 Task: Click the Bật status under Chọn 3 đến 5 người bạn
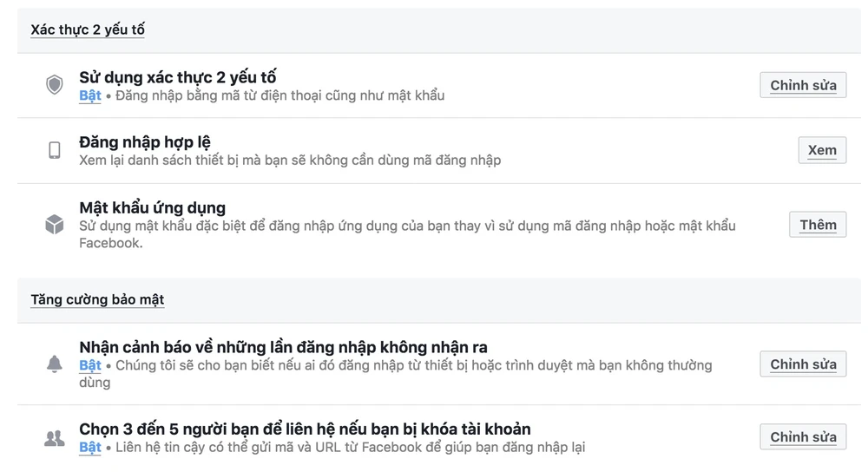point(90,448)
